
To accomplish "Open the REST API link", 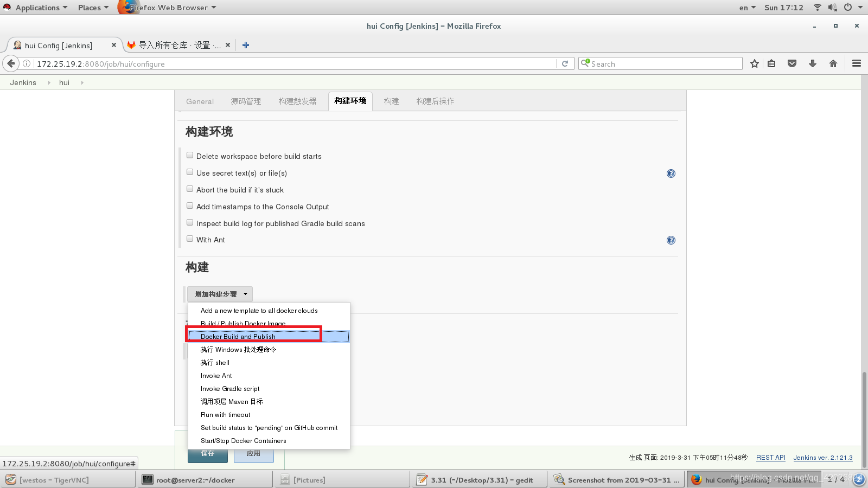I will (x=771, y=458).
